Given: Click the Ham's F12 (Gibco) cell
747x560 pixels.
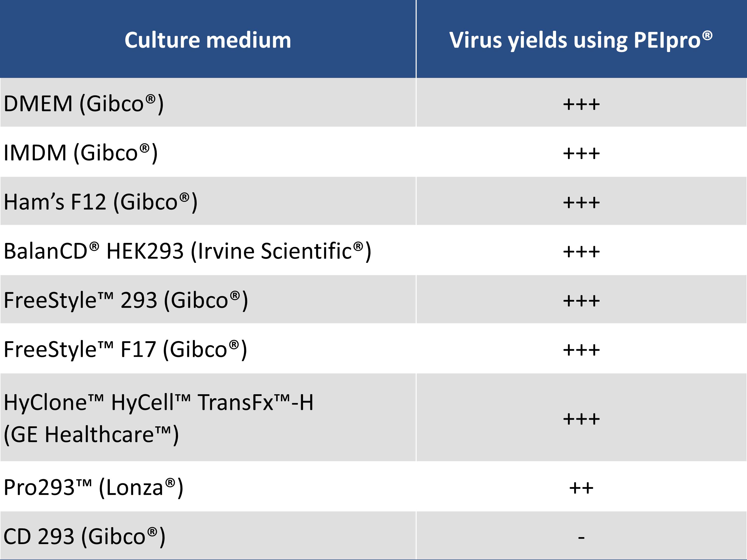Looking at the screenshot, I should pyautogui.click(x=101, y=202).
